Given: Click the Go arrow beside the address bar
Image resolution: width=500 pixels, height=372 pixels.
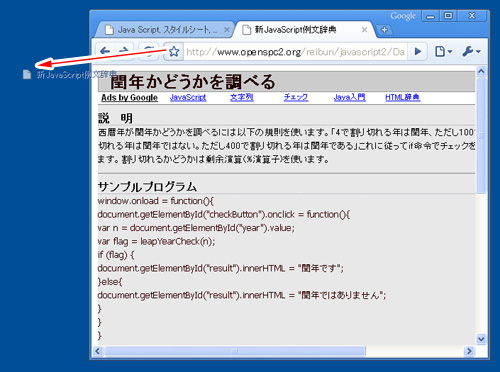Looking at the screenshot, I should point(417,52).
